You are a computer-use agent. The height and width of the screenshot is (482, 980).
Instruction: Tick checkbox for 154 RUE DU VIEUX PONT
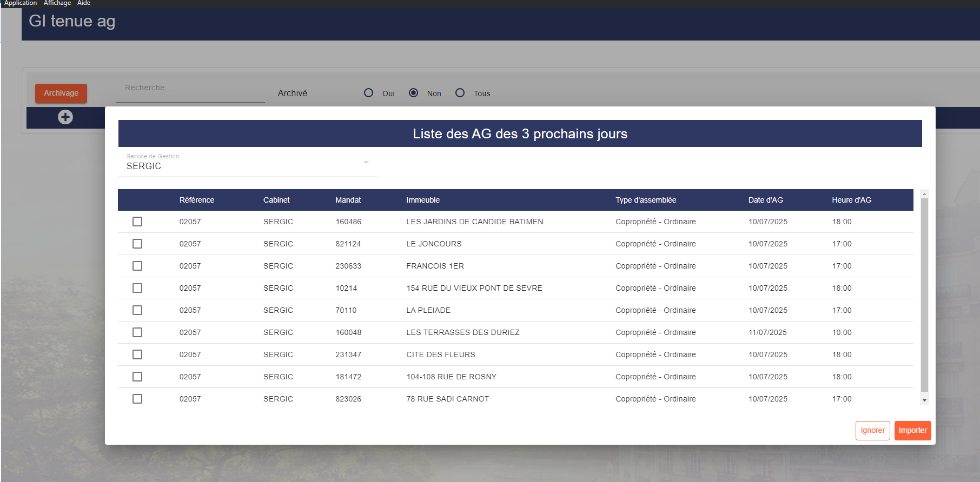click(137, 288)
